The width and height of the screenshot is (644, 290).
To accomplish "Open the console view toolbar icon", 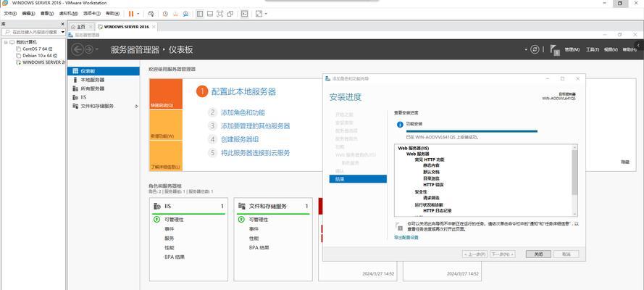I will click(244, 14).
